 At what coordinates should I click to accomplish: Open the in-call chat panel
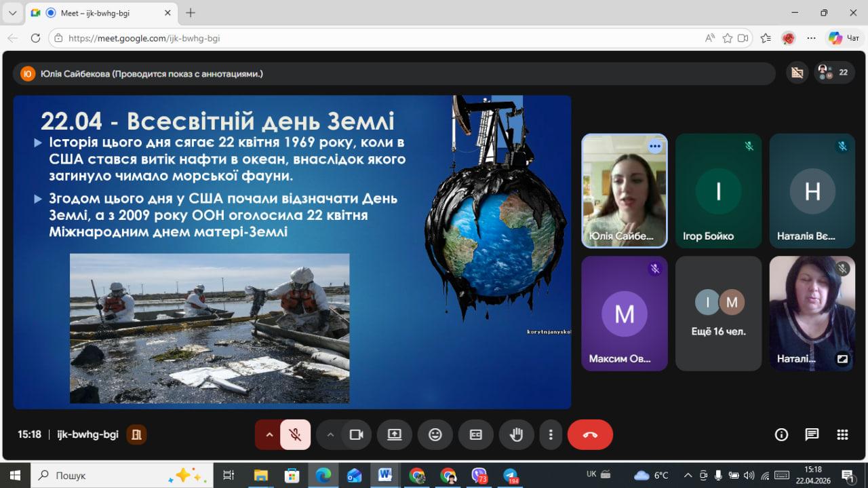(x=812, y=434)
